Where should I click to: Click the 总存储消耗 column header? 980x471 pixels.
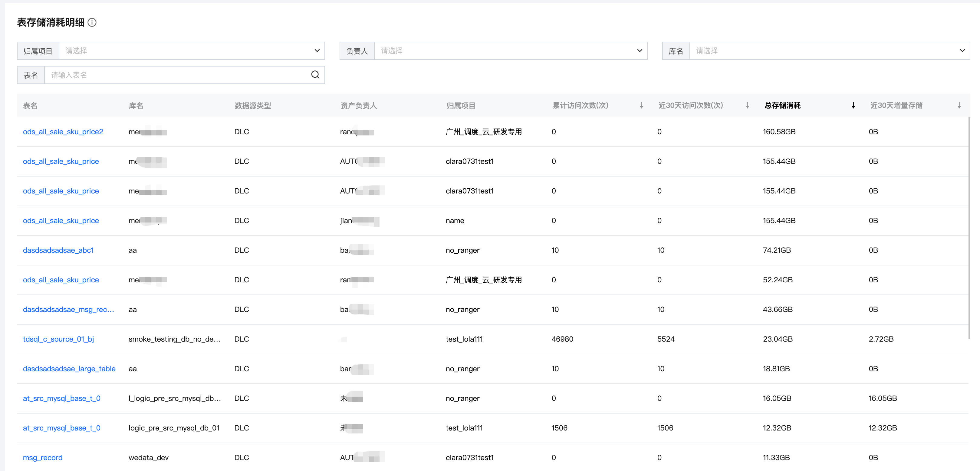tap(783, 105)
